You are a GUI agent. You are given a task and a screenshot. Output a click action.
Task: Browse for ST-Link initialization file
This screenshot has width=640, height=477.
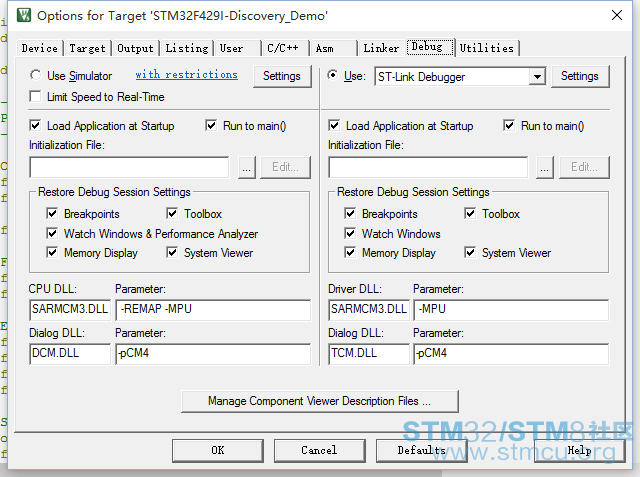tap(545, 167)
